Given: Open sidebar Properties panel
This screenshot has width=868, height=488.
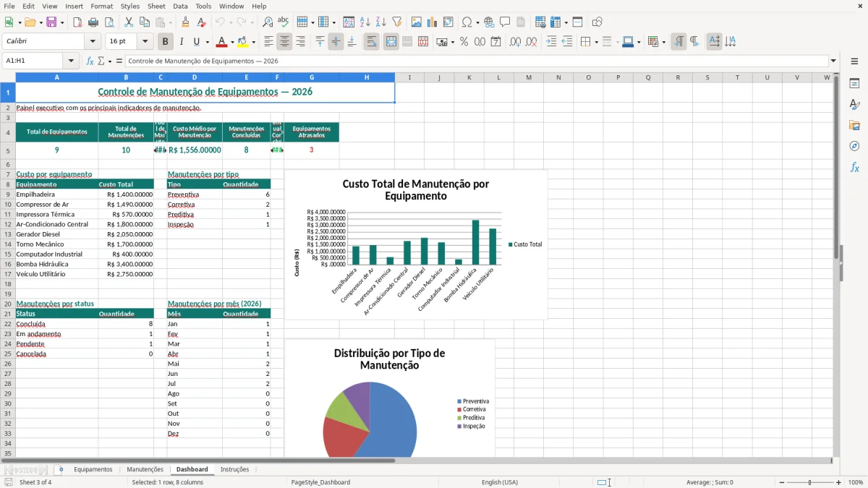Looking at the screenshot, I should click(854, 83).
